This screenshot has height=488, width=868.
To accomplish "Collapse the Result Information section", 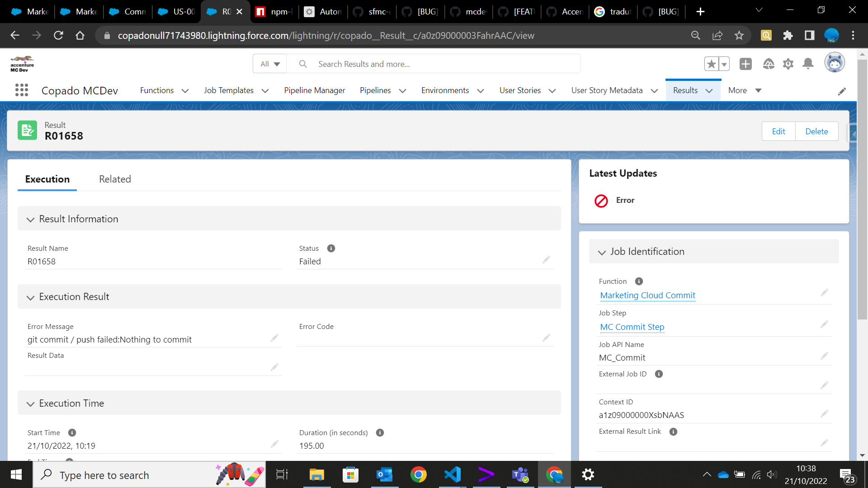I will pos(30,220).
